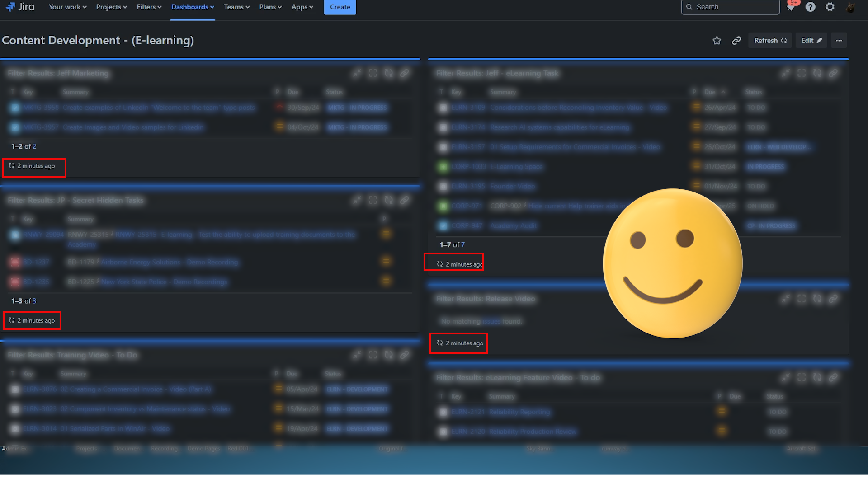The image size is (868, 488).
Task: Click the Create button
Action: (340, 7)
